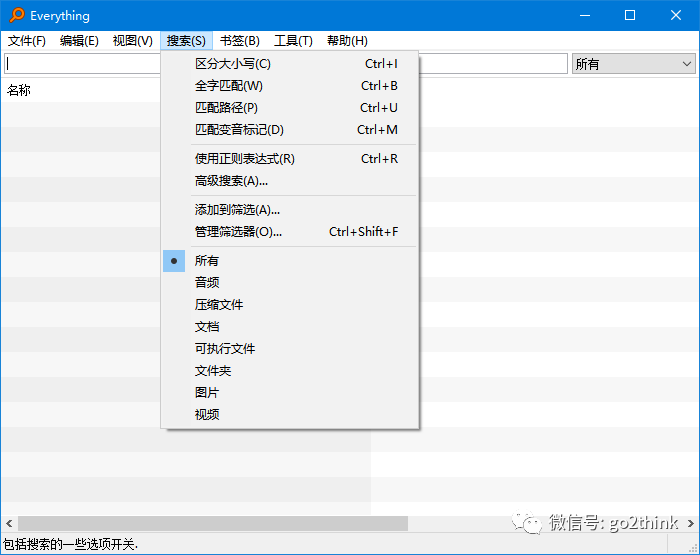Screen dimensions: 700x555
Task: Maximize the Everything window
Action: (x=630, y=15)
